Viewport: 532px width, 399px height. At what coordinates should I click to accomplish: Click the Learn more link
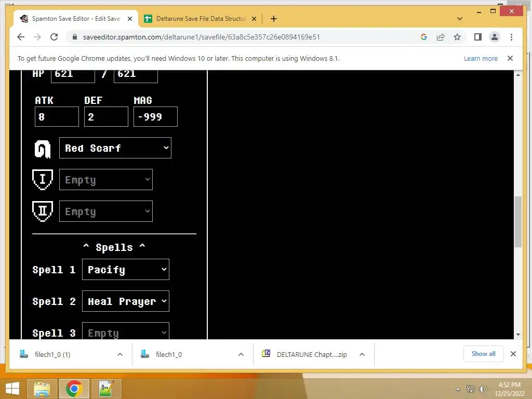(x=481, y=58)
